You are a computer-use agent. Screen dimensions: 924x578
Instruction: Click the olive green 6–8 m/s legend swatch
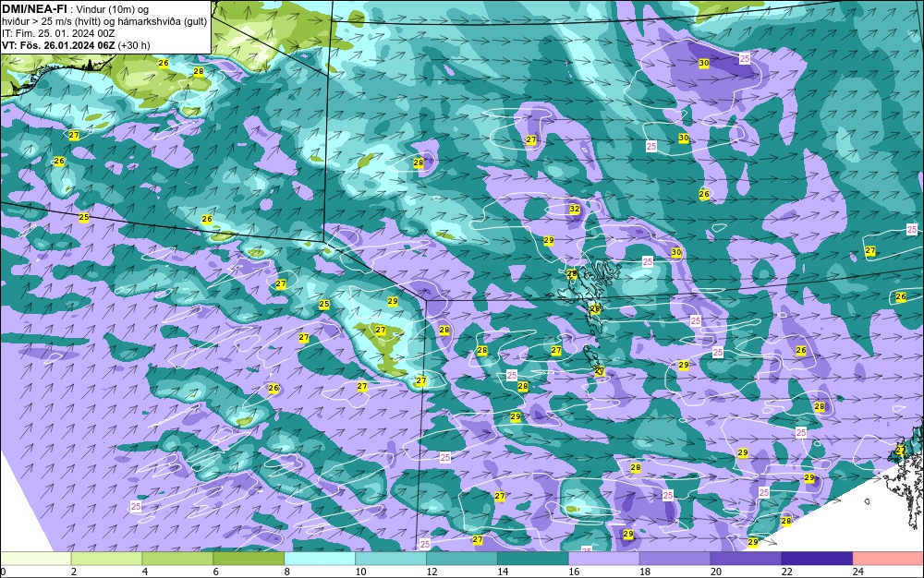pyautogui.click(x=249, y=558)
